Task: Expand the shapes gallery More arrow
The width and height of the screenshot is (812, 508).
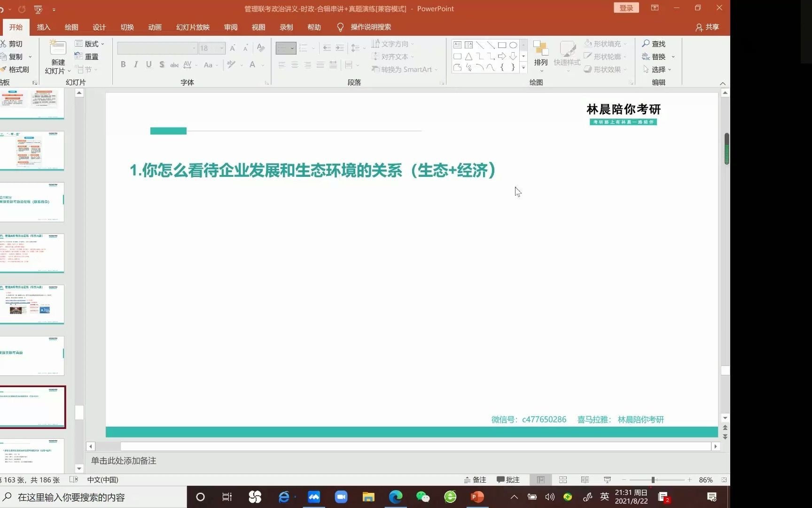Action: point(523,68)
